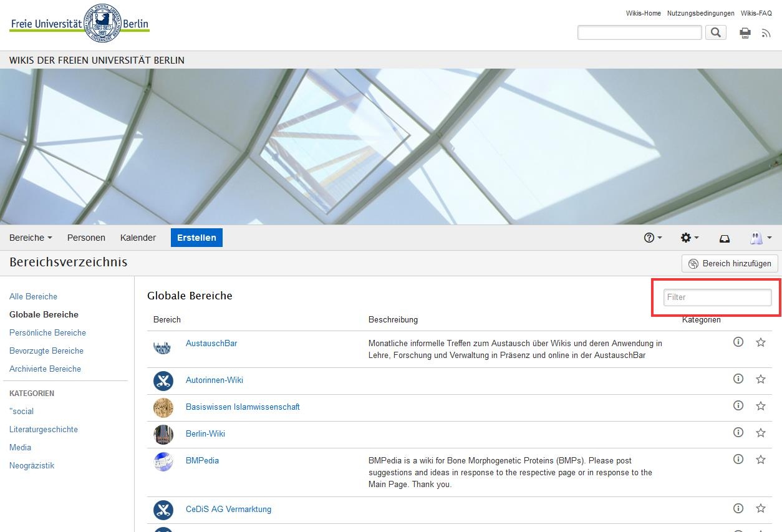Show info for AustauschBar
Viewport: 782px width, 532px height.
[738, 342]
